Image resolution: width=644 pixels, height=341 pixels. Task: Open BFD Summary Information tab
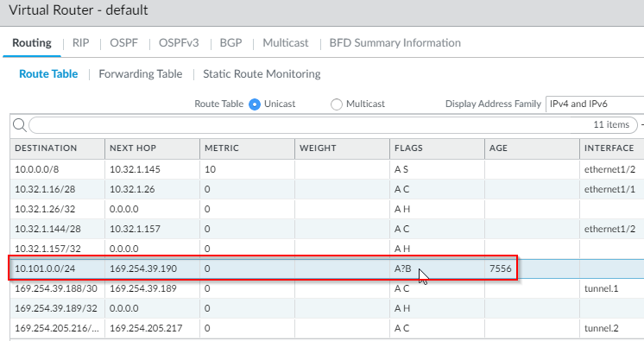[x=395, y=42]
